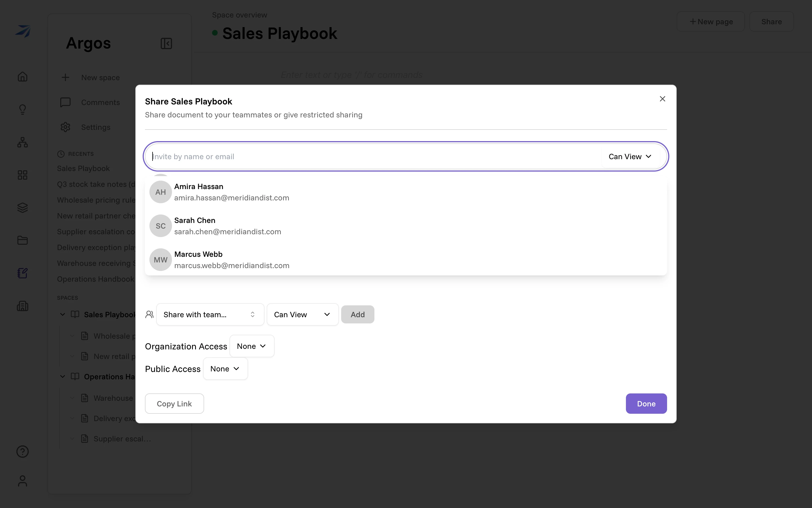Open 'New retail p' tree page

(x=114, y=356)
